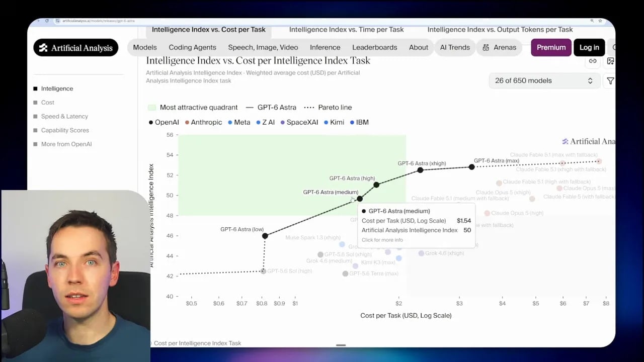The height and width of the screenshot is (362, 644).
Task: Click the GPT-6 Astra (max) data point
Action: (471, 167)
